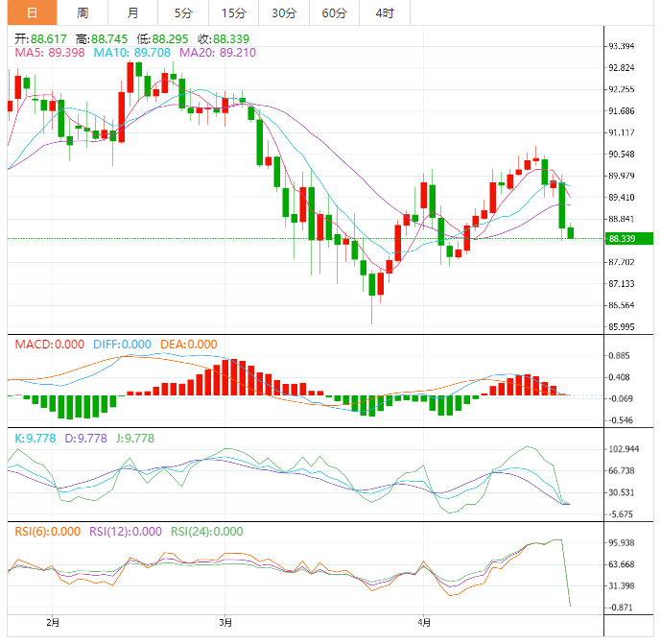Click the MA10: 89.708 label
Screen dimensions: 661x644
(132, 53)
